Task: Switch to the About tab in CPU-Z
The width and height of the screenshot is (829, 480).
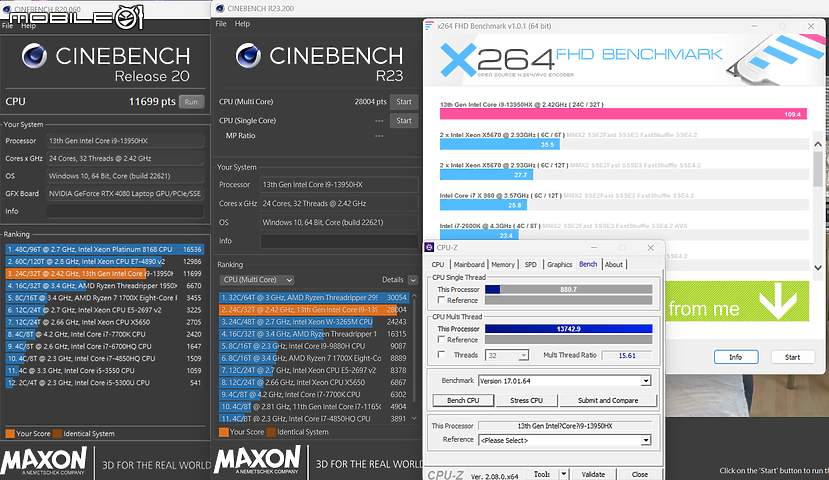Action: point(614,264)
